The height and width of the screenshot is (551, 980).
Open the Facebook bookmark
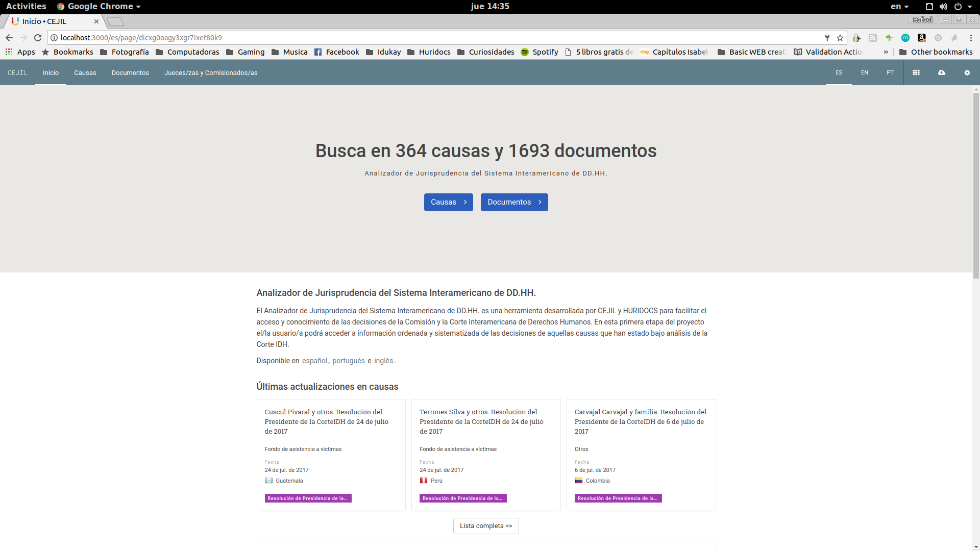click(337, 52)
